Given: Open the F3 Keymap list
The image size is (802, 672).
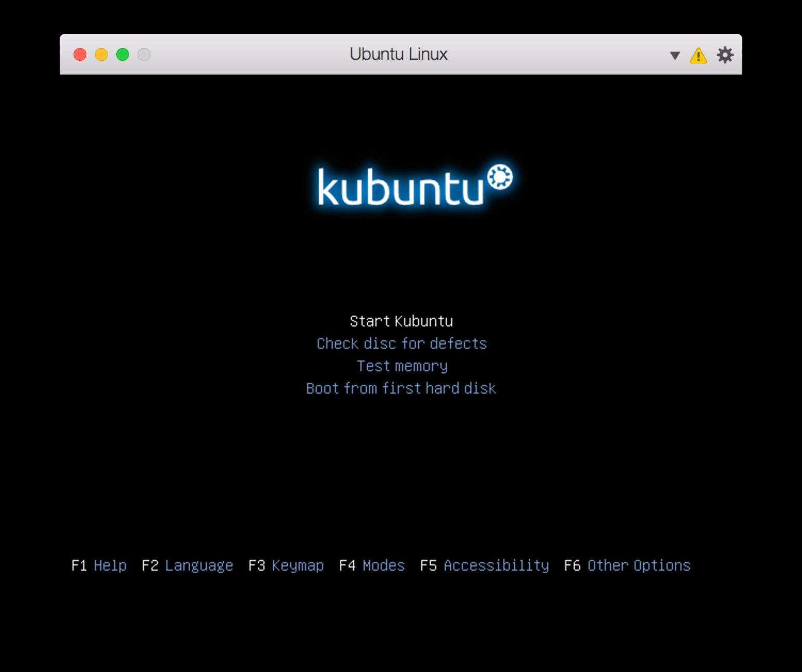Looking at the screenshot, I should click(x=286, y=566).
